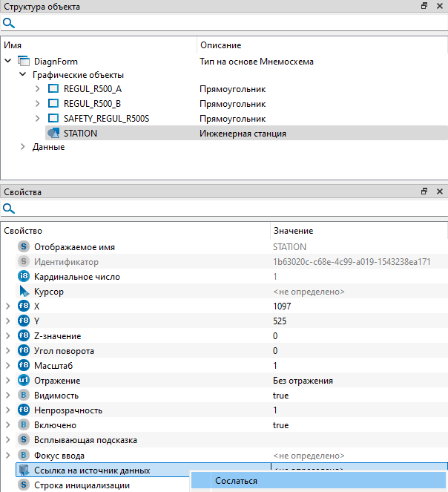Image resolution: width=448 pixels, height=492 pixels.
Task: Click the Видимость true value
Action: pos(280,396)
